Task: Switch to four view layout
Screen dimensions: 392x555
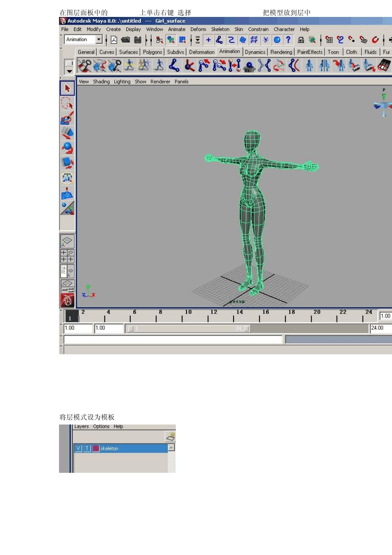Action: 67,256
